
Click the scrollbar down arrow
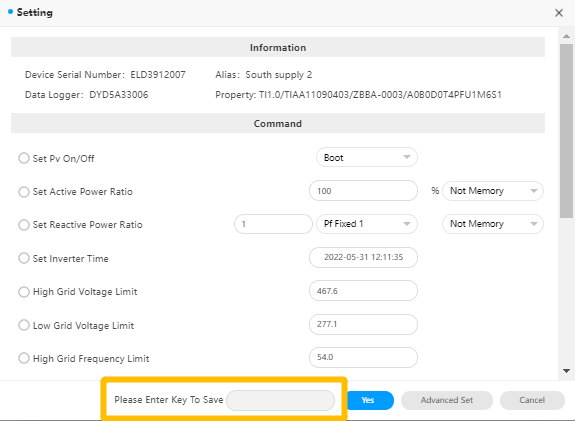pyautogui.click(x=566, y=371)
